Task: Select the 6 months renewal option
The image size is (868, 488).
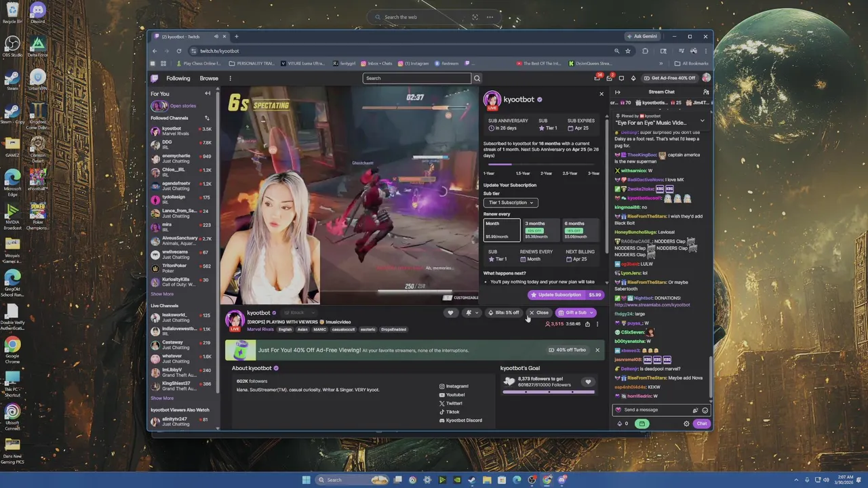Action: click(x=581, y=230)
